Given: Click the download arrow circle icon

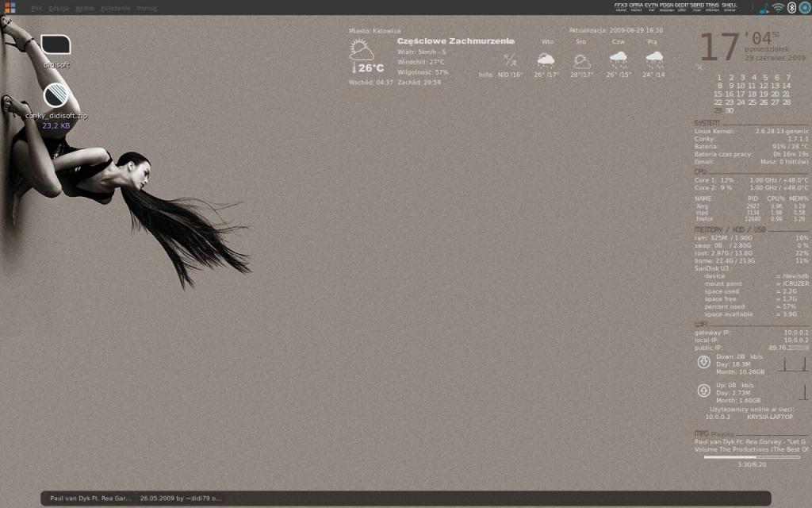Looking at the screenshot, I should [703, 362].
